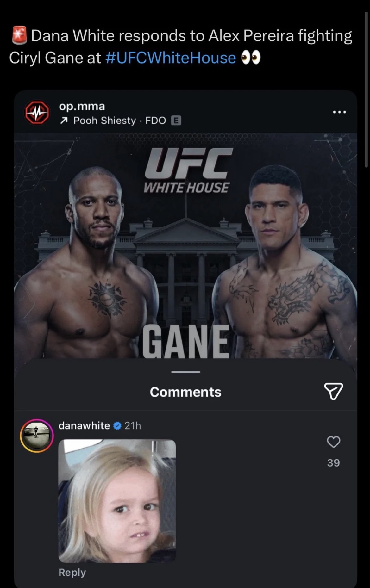Open the Pooh Shiesty FDO audio link
The height and width of the screenshot is (588, 370).
coord(120,121)
